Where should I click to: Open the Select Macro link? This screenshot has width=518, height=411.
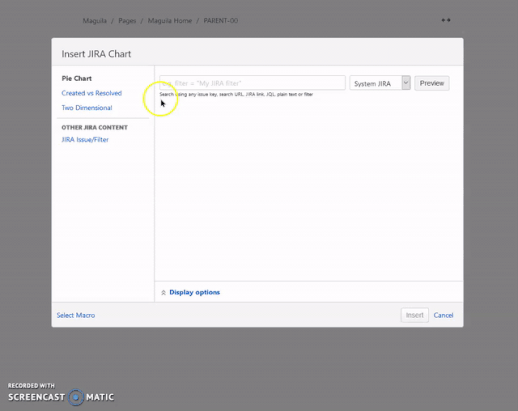point(76,315)
